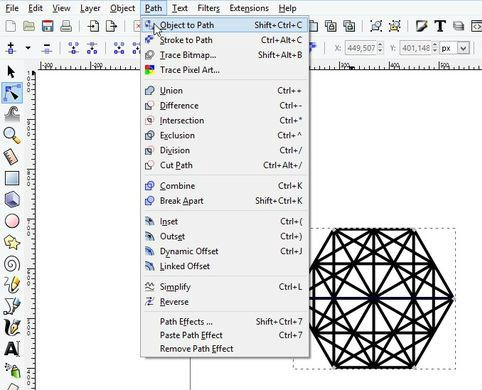Select the Star and polygon tool
Screen dimensions: 482x390
pyautogui.click(x=12, y=242)
